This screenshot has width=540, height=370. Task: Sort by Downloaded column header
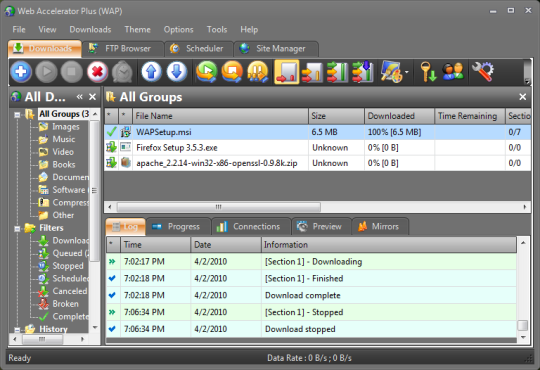point(399,116)
